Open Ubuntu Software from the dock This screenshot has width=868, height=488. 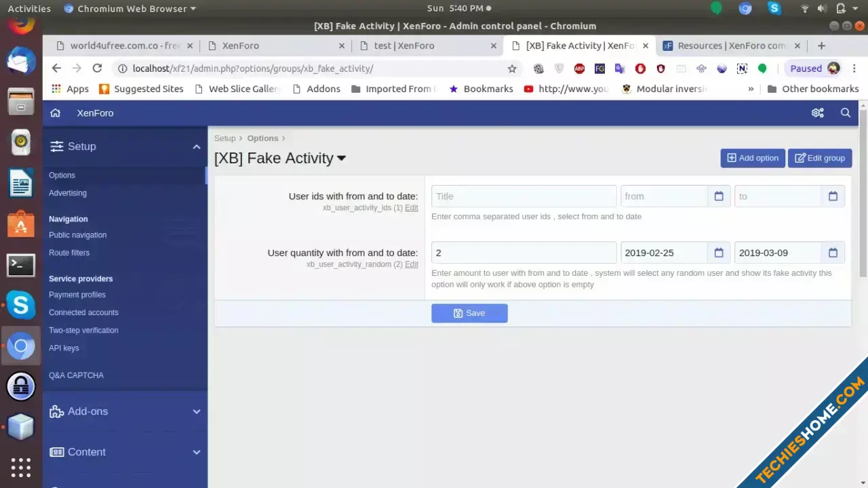point(21,224)
